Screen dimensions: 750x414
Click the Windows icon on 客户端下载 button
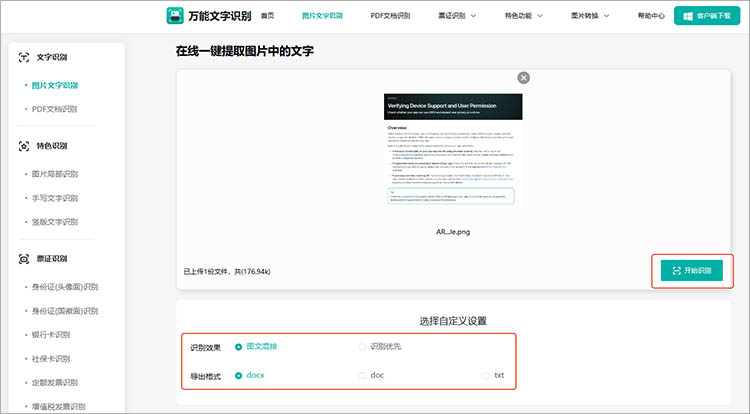[x=688, y=16]
